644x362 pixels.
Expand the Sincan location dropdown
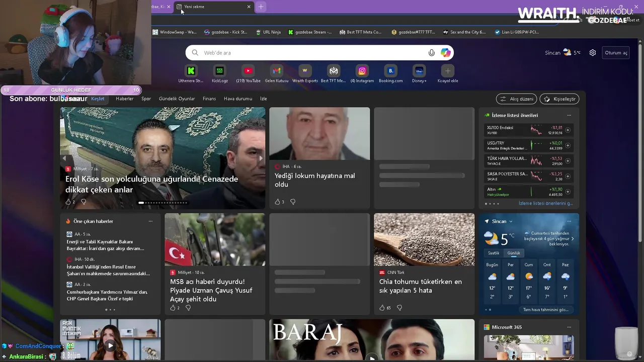coord(511,221)
